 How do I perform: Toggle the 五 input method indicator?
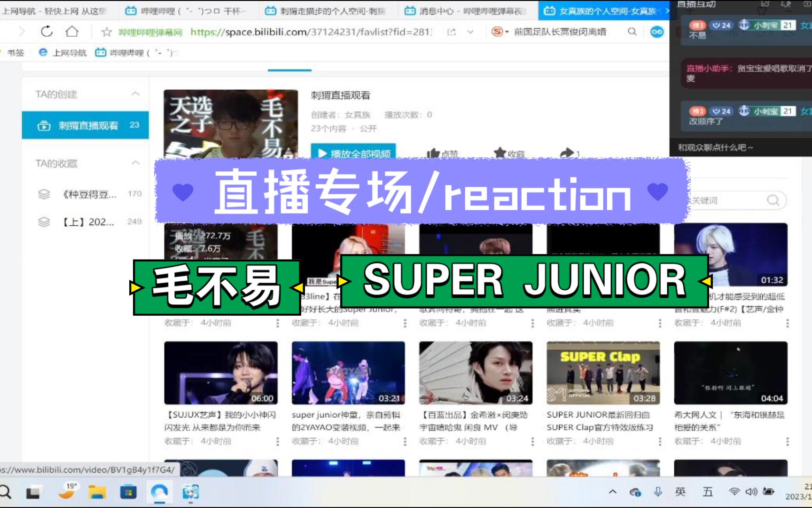[708, 492]
